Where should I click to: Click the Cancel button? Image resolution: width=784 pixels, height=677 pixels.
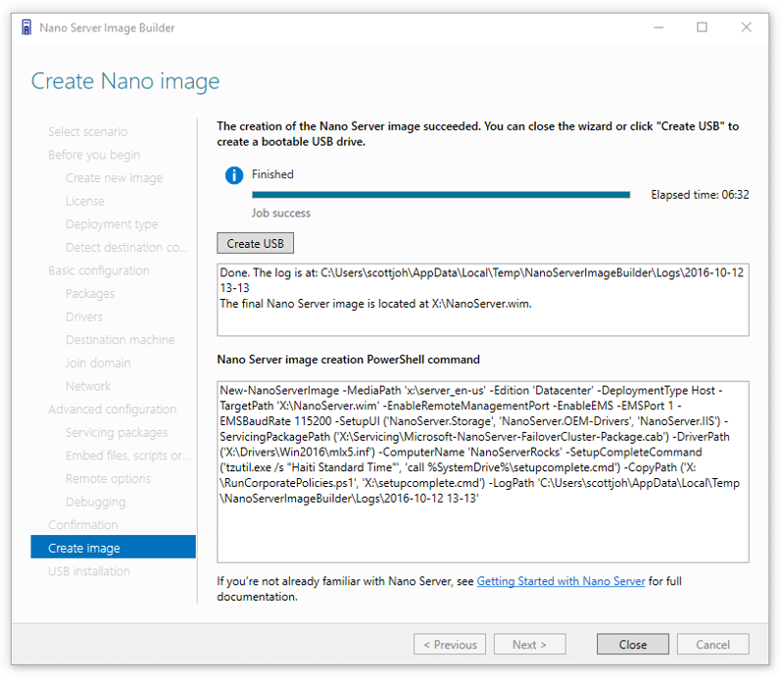[713, 644]
